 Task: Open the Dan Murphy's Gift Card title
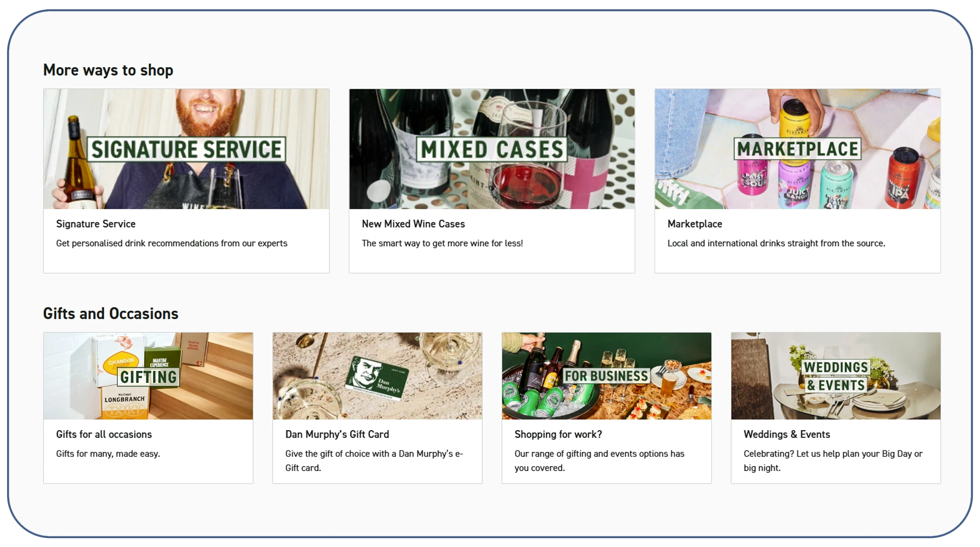coord(337,435)
